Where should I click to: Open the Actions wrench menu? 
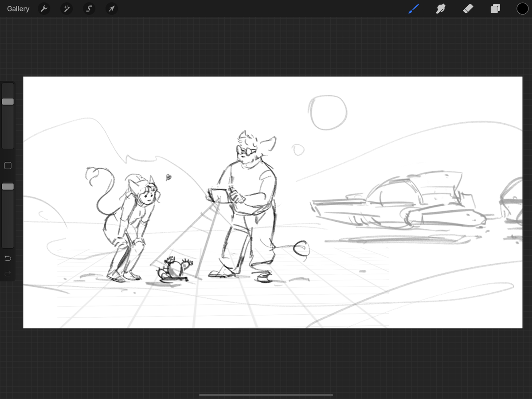click(44, 9)
